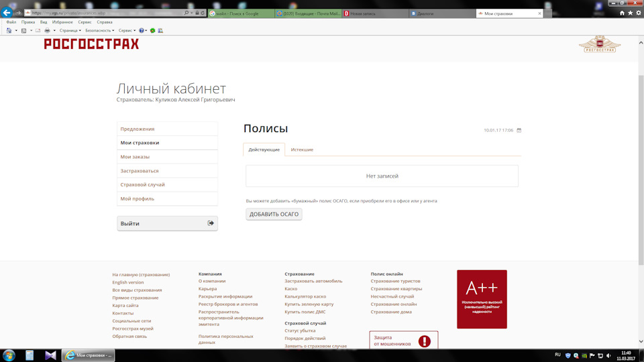Open the Правка menu
Viewport: 644px width, 362px height.
pos(28,22)
